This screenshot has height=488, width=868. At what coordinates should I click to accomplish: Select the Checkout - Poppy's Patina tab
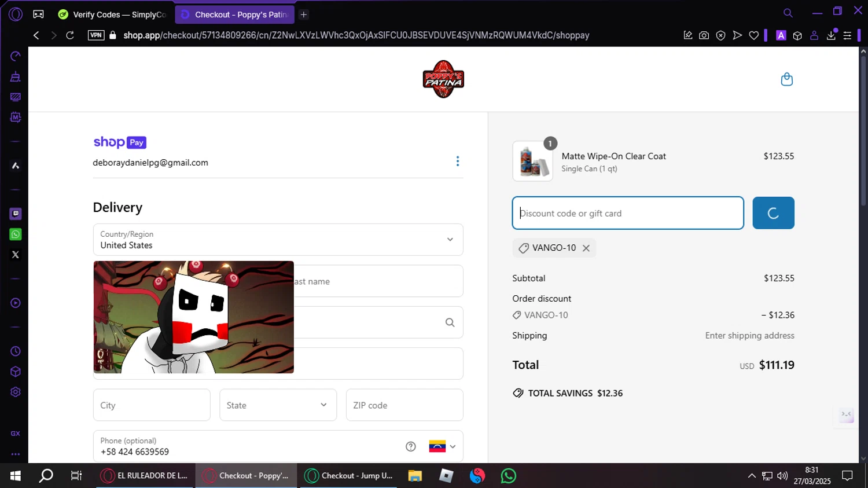(235, 14)
